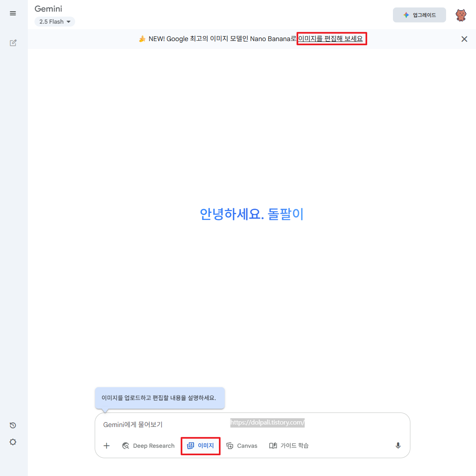476x476 pixels.
Task: Open the Canvas tool
Action: (x=242, y=445)
